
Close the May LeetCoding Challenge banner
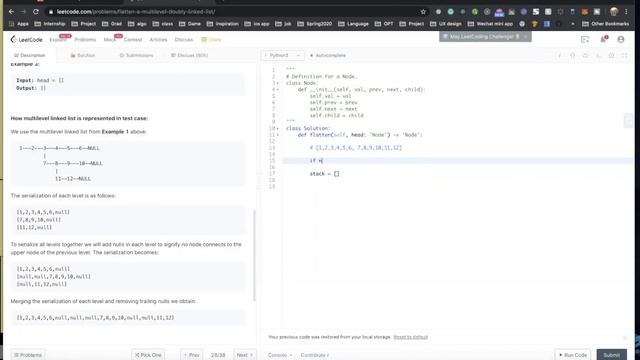tap(526, 37)
